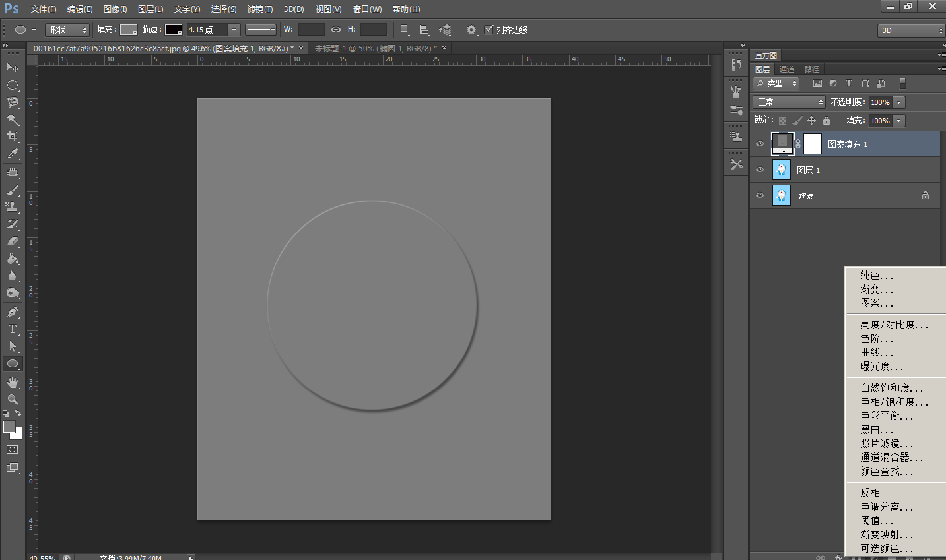This screenshot has width=946, height=560.
Task: Select the Elliptical Marquee tool
Action: (x=13, y=85)
